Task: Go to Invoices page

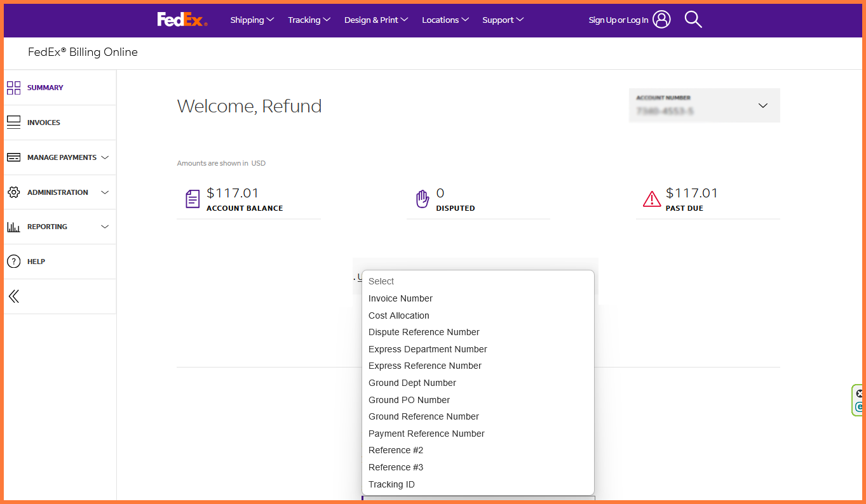Action: [44, 123]
